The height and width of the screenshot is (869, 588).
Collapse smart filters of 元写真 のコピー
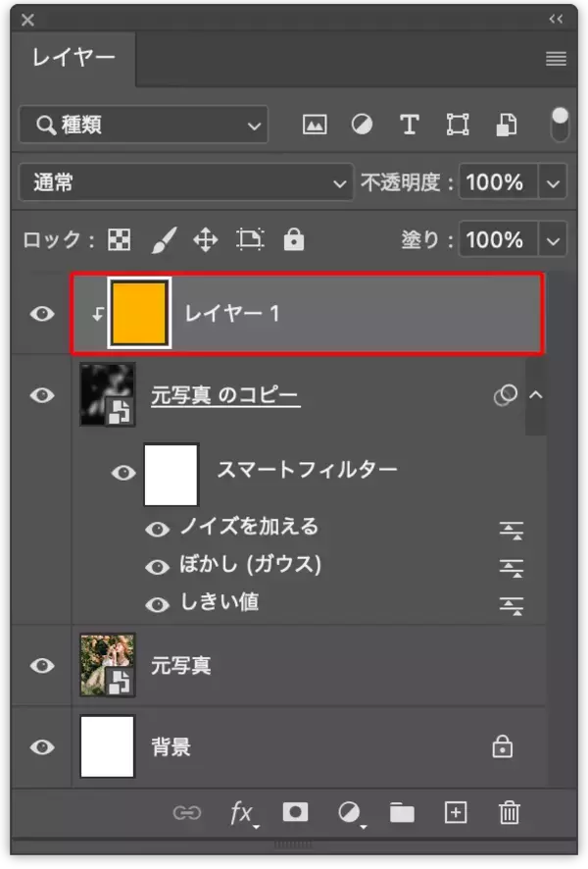tap(535, 394)
